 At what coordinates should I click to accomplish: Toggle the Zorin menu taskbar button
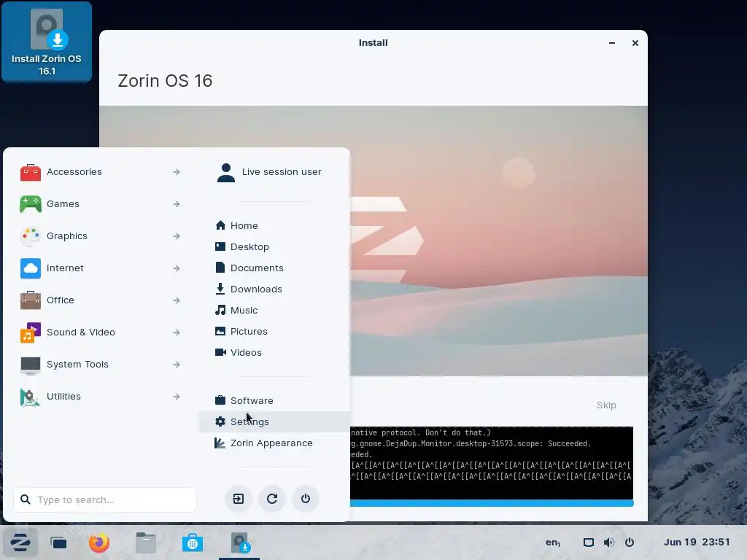coord(20,542)
